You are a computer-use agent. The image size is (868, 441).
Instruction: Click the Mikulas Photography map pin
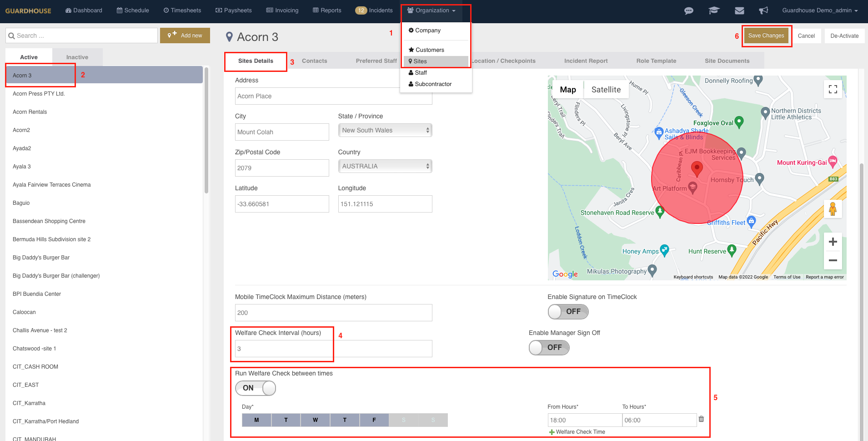[x=652, y=270]
